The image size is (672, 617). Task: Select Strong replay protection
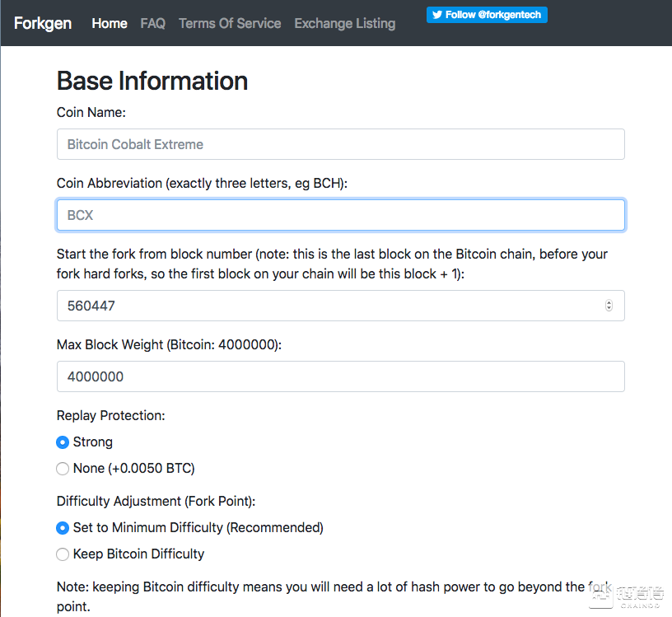click(x=63, y=442)
